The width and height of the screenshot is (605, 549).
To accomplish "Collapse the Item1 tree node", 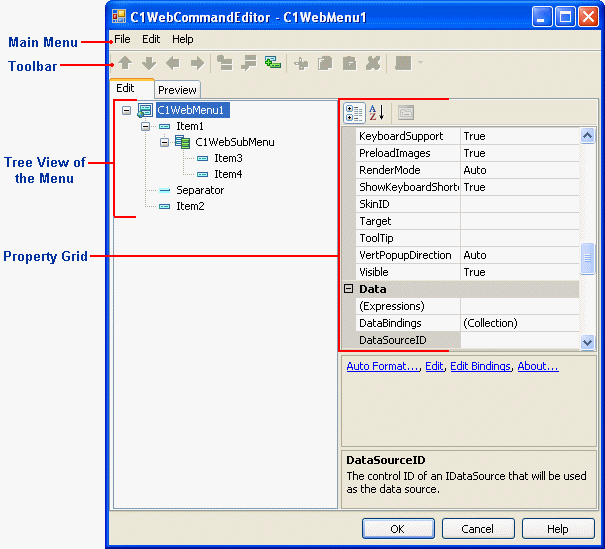I will pos(145,127).
